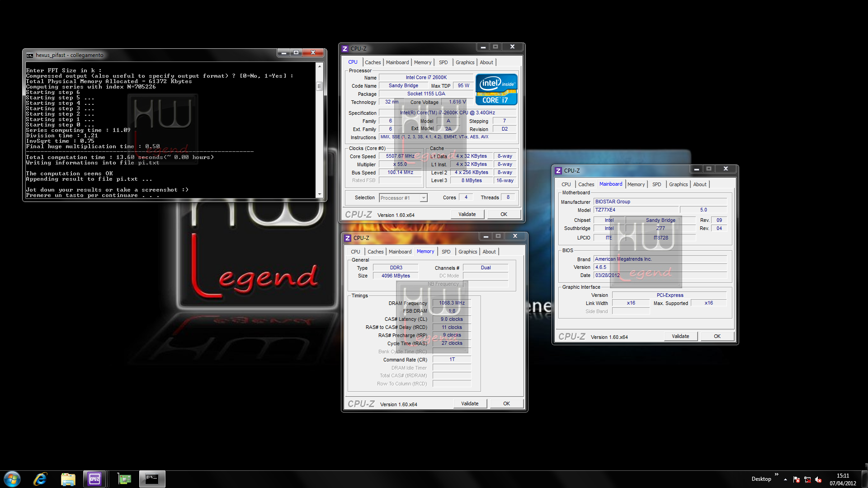The image size is (868, 488).
Task: Click the network tray icon
Action: coord(807,479)
